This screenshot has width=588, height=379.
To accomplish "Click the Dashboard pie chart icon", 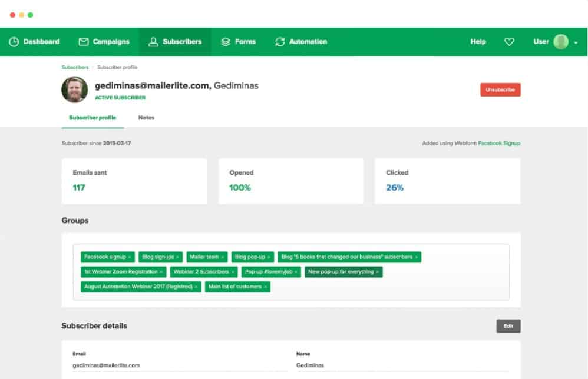I will pos(14,42).
